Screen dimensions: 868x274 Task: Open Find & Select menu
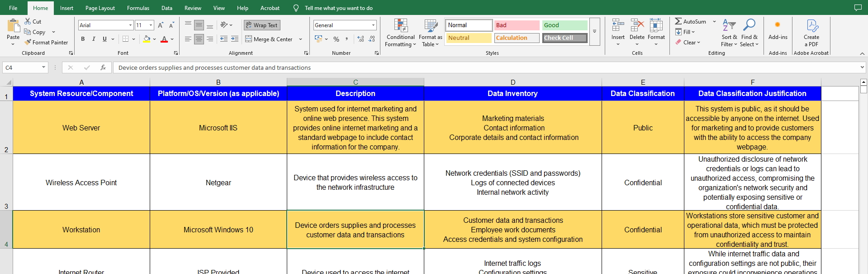[749, 33]
